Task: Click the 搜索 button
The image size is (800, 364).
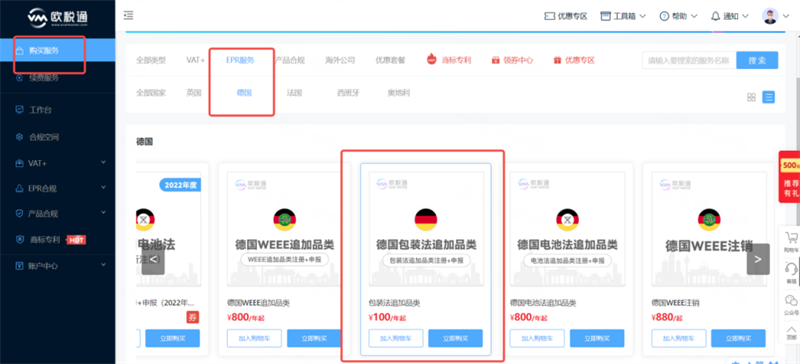Action: click(757, 60)
